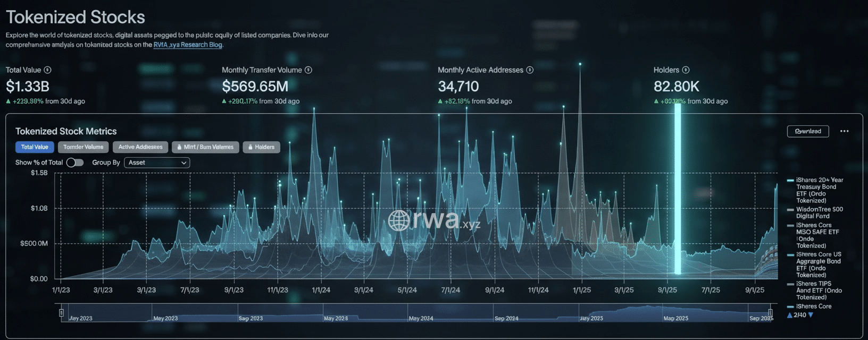Open the Group By Asset dropdown

(157, 163)
